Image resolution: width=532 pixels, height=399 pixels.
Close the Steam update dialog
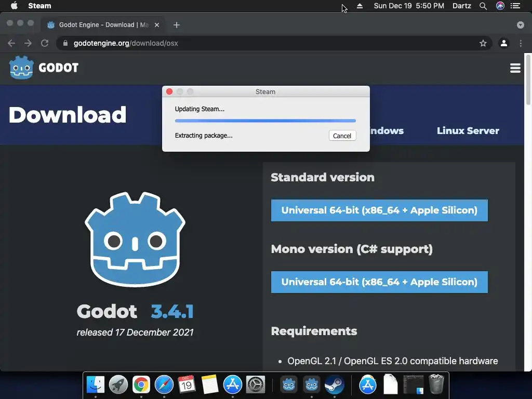click(169, 91)
